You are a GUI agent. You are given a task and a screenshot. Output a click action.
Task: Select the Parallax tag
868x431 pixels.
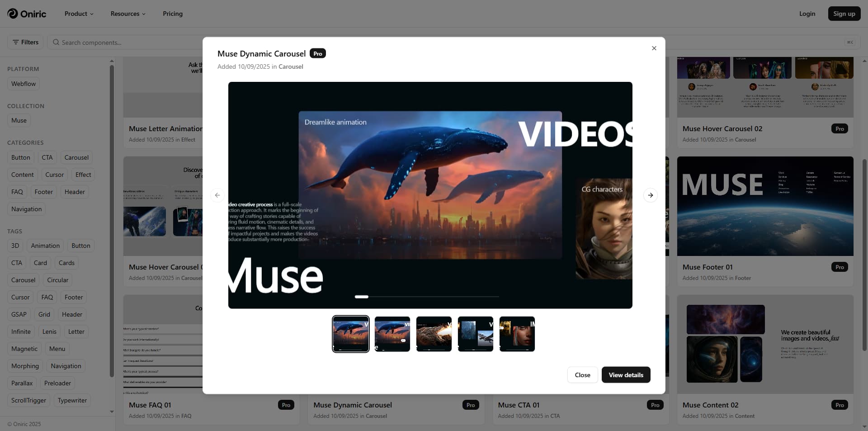click(22, 383)
